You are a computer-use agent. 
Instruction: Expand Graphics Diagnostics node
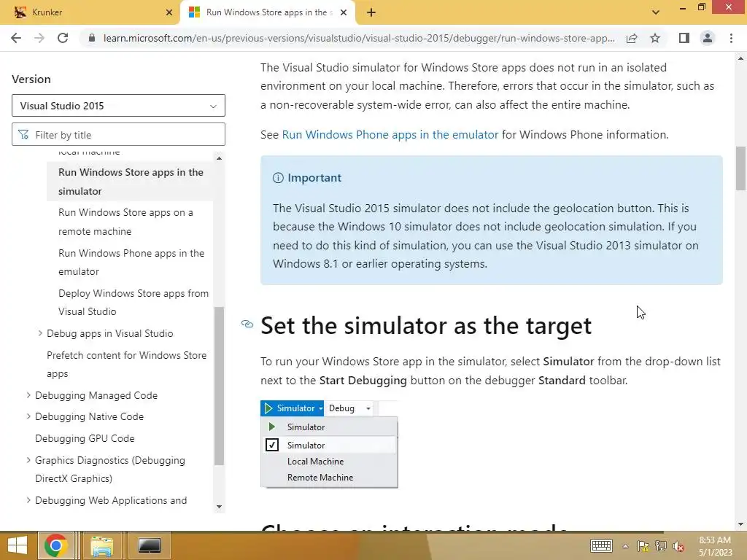pos(28,460)
